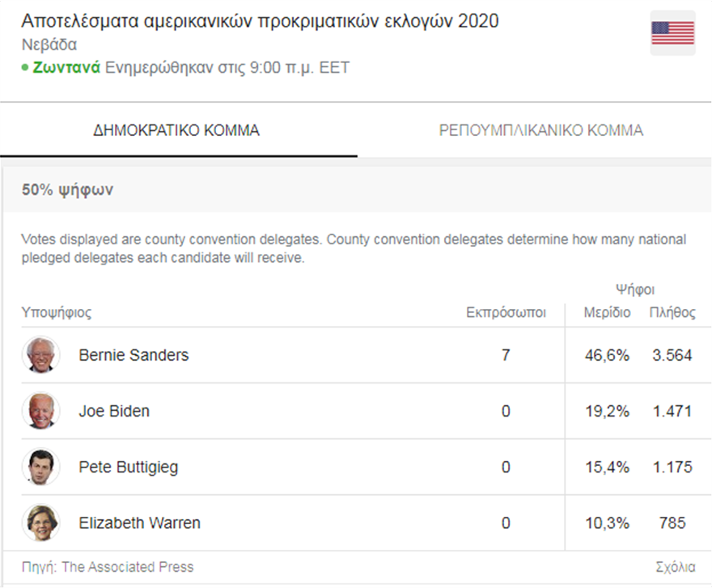Click Pete Buttigieg's profile photo
Screen dimensions: 712x588
pos(40,467)
